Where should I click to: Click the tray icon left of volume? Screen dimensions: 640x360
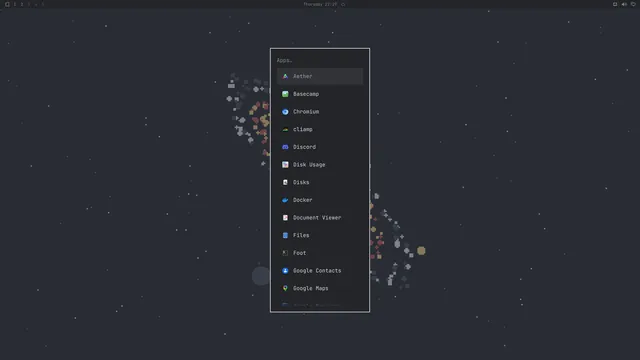615,4
